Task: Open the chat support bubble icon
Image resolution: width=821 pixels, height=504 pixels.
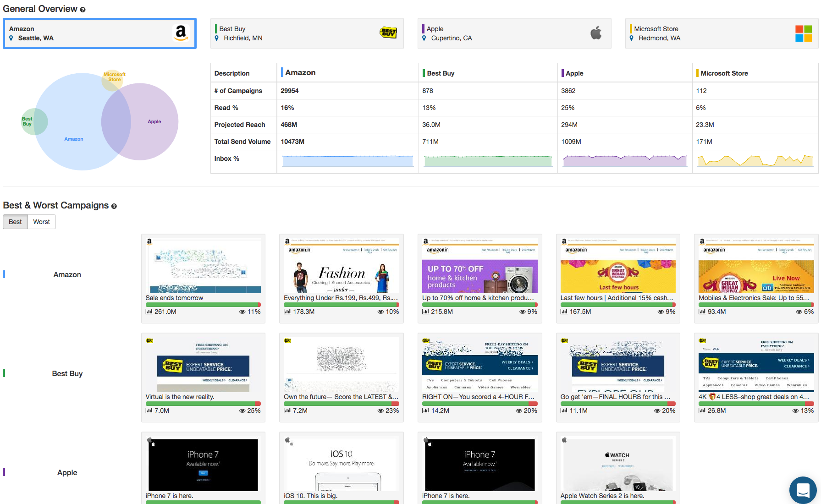Action: [x=803, y=490]
